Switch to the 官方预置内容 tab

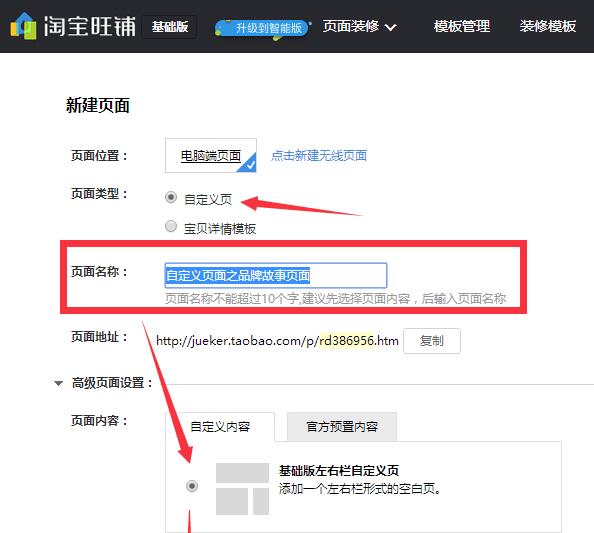[x=342, y=427]
